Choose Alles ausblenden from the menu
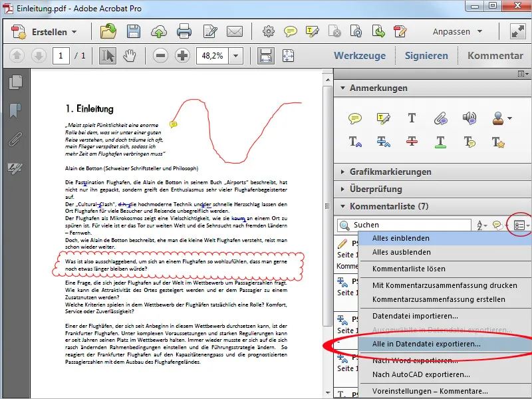This screenshot has width=532, height=399. [x=444, y=252]
